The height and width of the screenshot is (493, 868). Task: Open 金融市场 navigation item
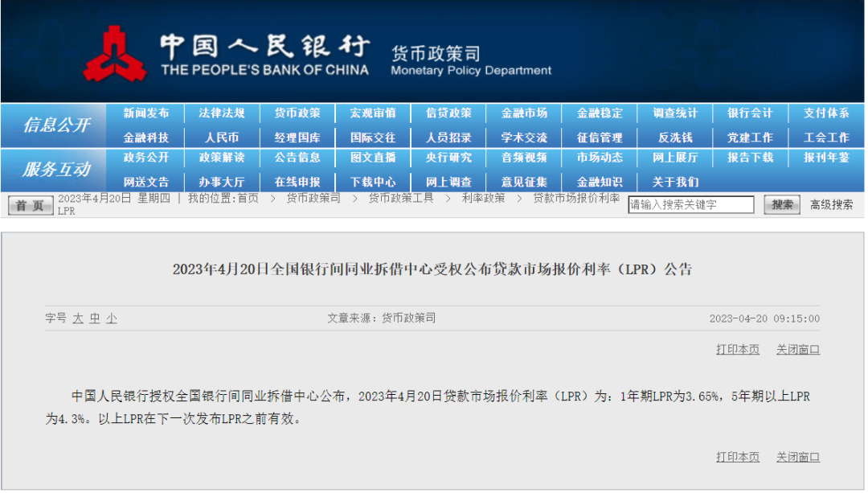[524, 113]
